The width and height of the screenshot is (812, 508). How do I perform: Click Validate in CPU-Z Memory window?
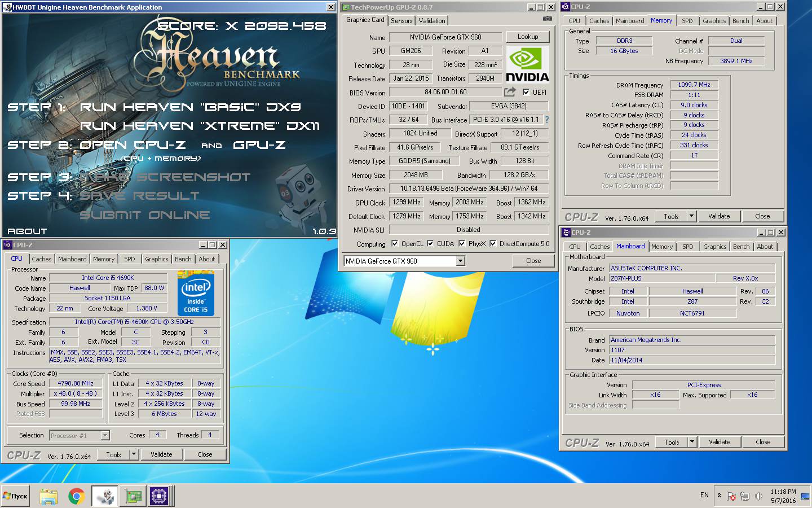719,216
